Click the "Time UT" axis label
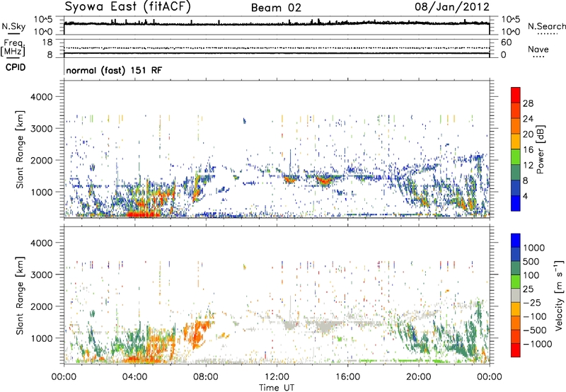This screenshot has width=566, height=392. click(x=277, y=388)
